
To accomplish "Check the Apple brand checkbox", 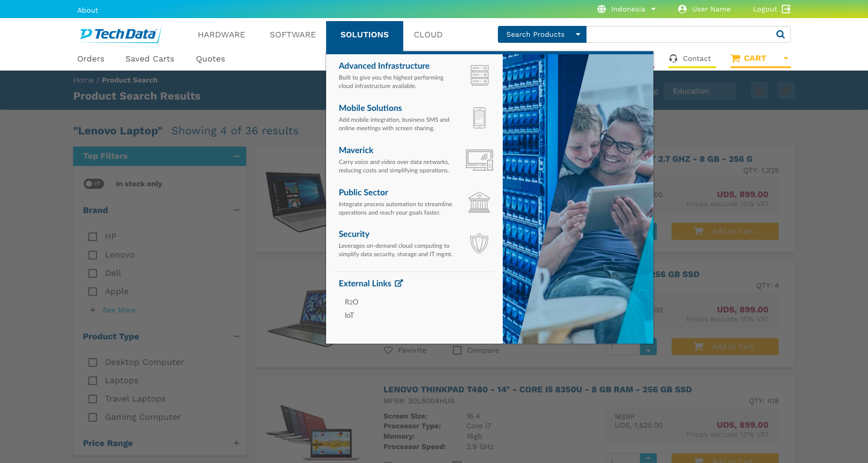I will pyautogui.click(x=92, y=291).
